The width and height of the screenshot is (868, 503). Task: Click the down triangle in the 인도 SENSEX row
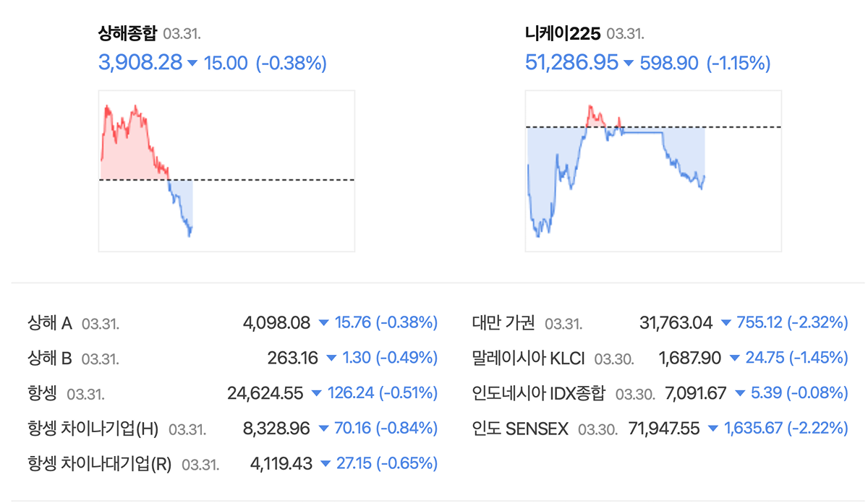[713, 429]
